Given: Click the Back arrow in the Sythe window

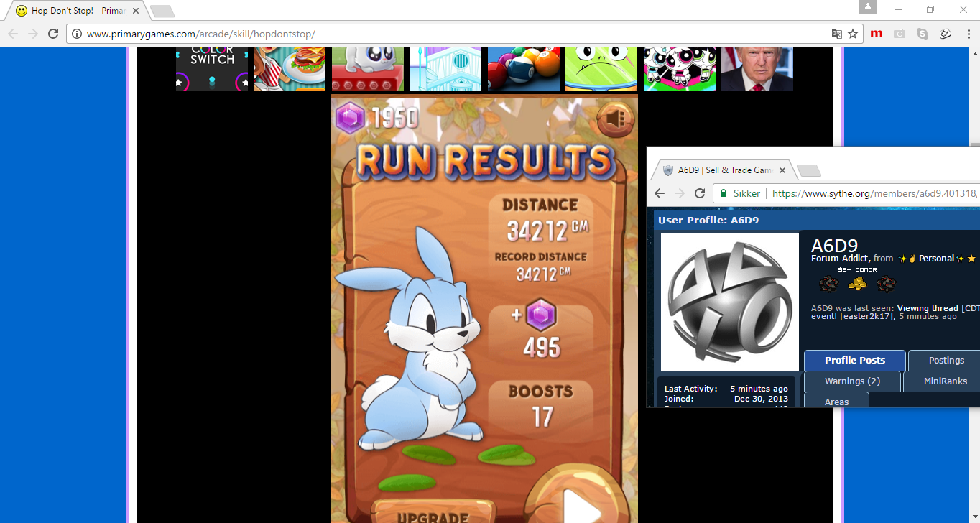Looking at the screenshot, I should click(660, 193).
